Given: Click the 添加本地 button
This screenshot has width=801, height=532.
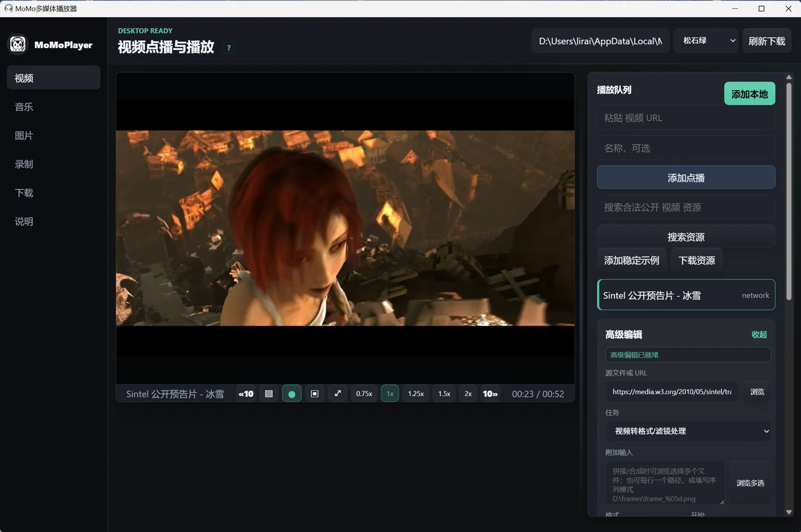Looking at the screenshot, I should [x=749, y=94].
